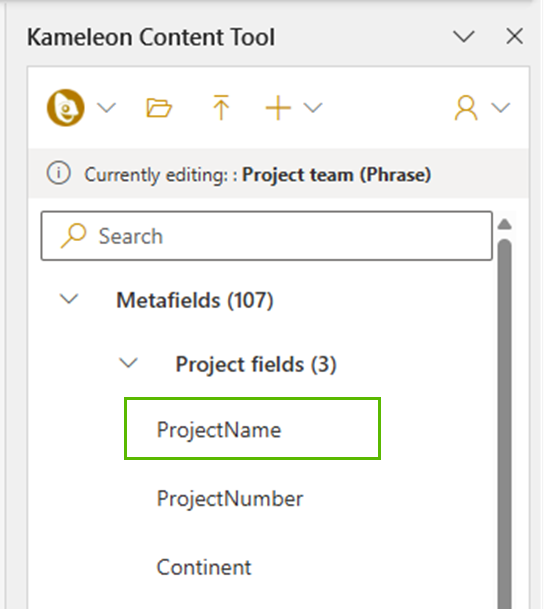Screen dimensions: 546x609
Task: Click the plus add icon
Action: [x=278, y=108]
